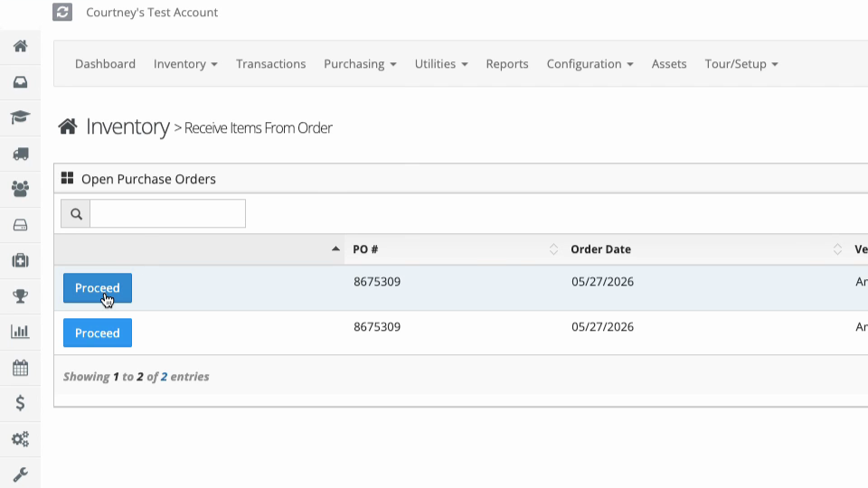Open the gears settings sidebar icon
This screenshot has height=488, width=868.
(x=21, y=439)
